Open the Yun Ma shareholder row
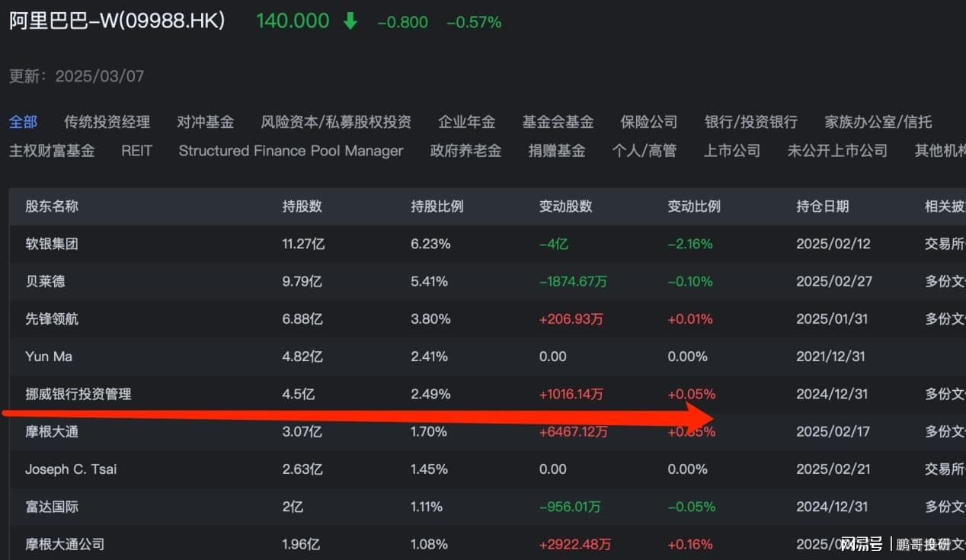 pyautogui.click(x=488, y=357)
